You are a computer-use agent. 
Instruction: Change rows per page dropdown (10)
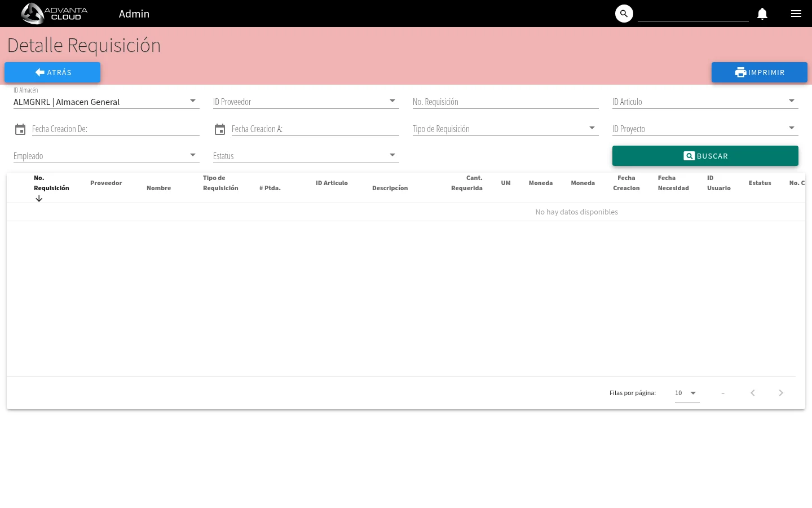687,393
